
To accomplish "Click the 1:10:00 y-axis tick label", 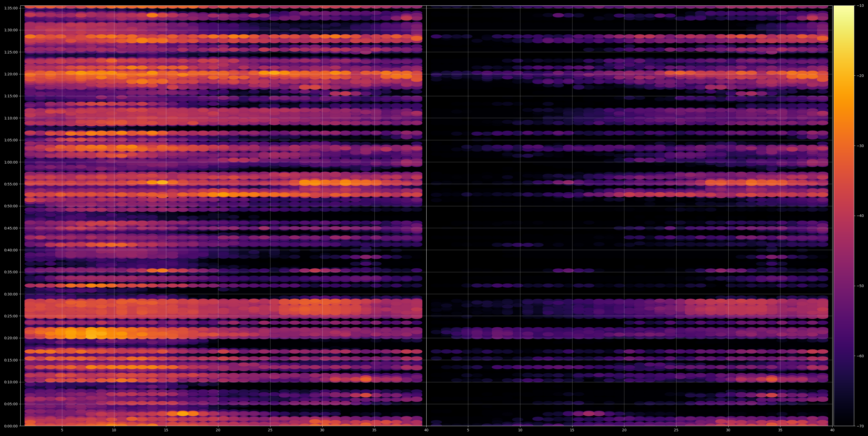I will click(x=11, y=118).
